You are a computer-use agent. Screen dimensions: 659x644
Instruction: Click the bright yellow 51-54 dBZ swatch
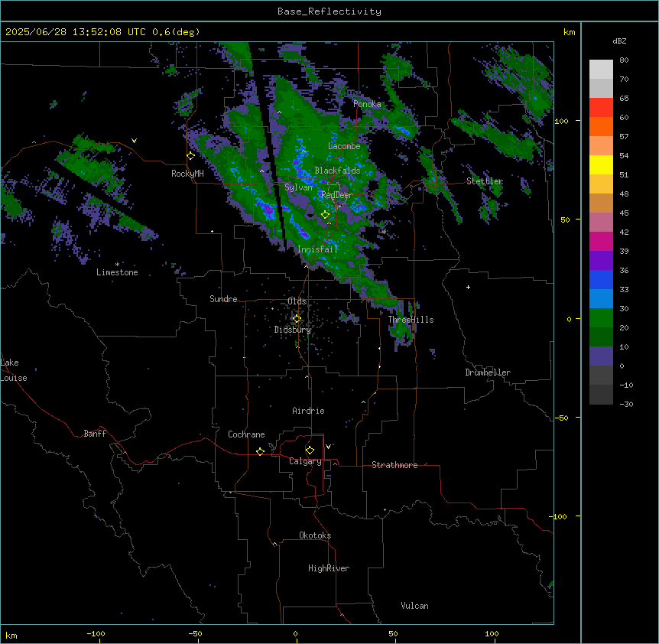[x=601, y=164]
